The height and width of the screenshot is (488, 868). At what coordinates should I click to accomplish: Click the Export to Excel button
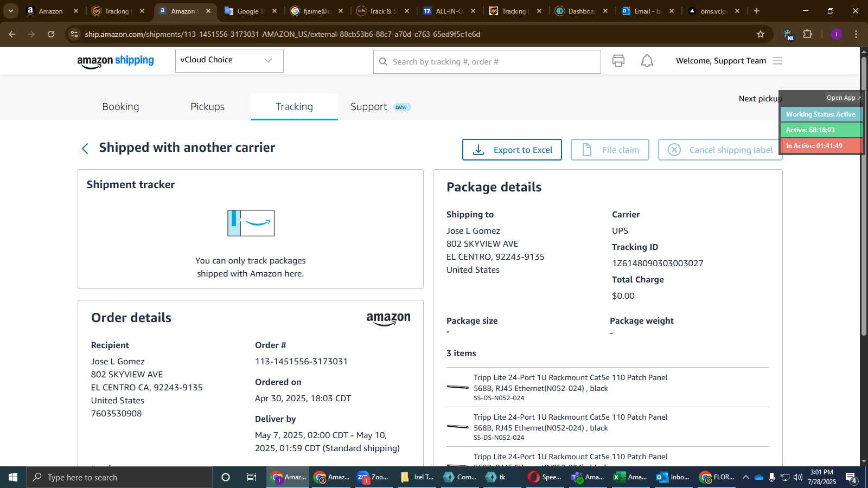[512, 150]
